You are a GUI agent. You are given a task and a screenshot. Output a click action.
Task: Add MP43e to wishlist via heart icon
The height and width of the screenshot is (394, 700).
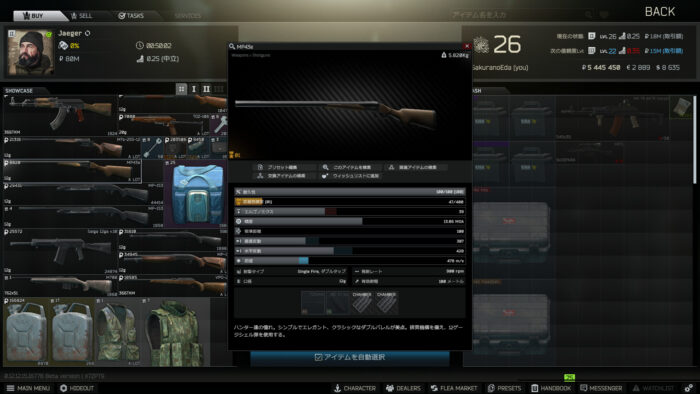coord(325,176)
